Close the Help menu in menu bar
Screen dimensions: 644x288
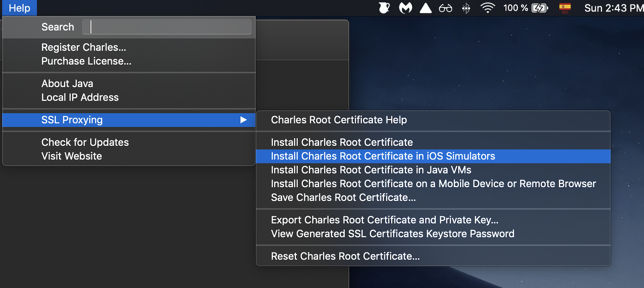point(20,8)
